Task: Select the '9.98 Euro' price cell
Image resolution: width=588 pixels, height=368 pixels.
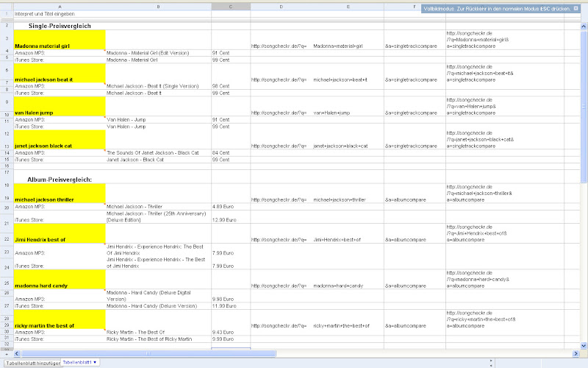Action: (231, 296)
